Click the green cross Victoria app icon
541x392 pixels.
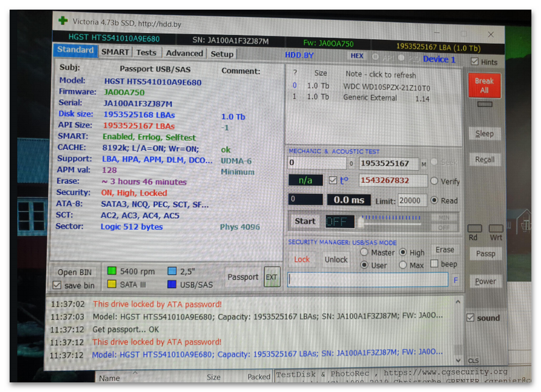pos(63,20)
